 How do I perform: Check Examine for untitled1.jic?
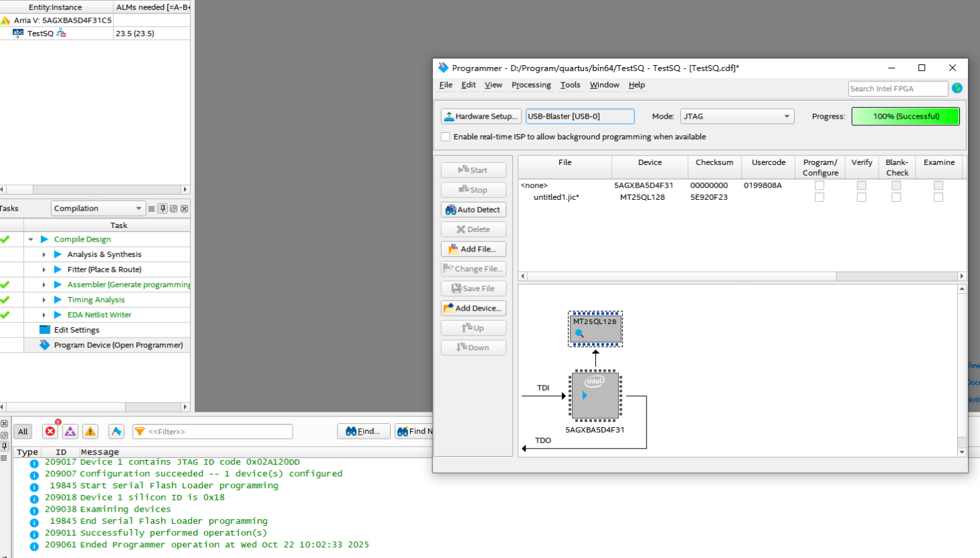(x=938, y=197)
